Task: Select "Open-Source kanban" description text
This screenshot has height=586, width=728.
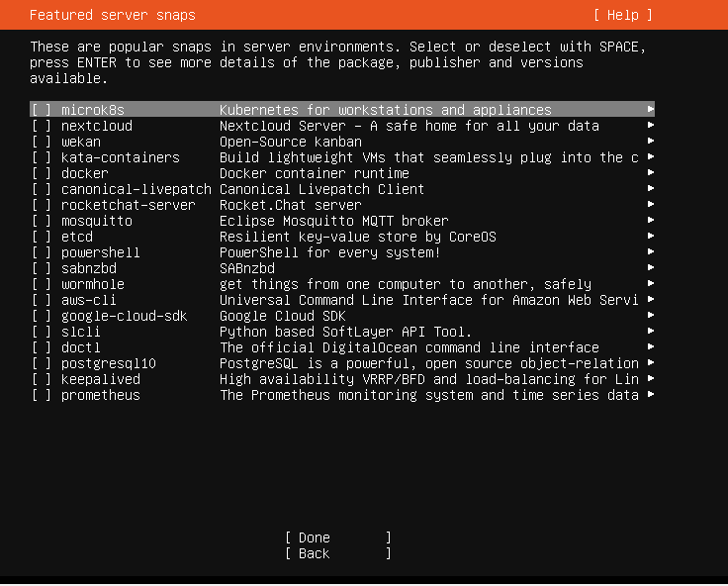Action: tap(291, 142)
